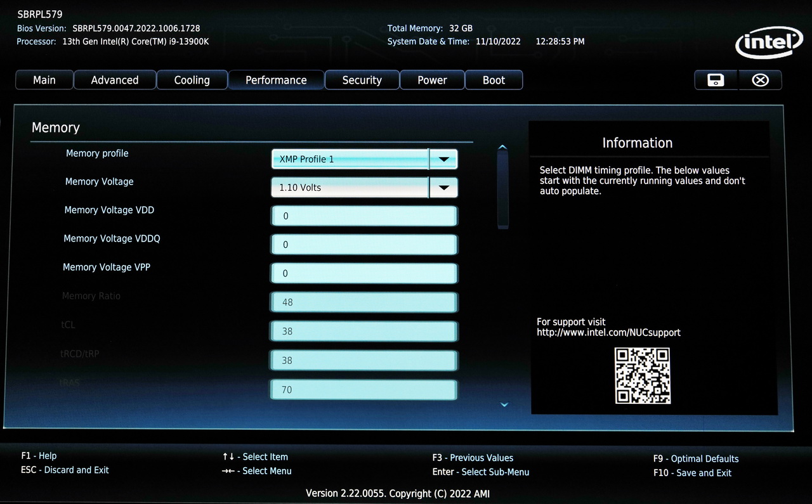Click the Memory Voltage VDD input field
This screenshot has height=504, width=812.
click(364, 216)
